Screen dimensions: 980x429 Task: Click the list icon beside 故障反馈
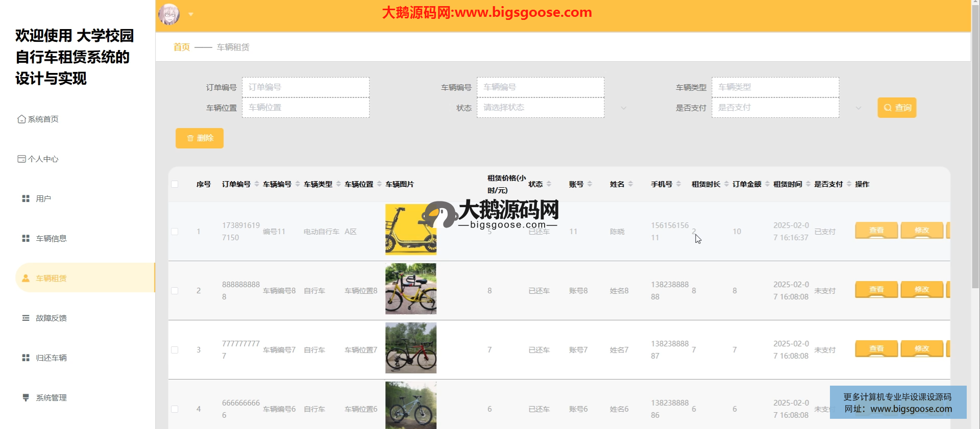point(26,318)
